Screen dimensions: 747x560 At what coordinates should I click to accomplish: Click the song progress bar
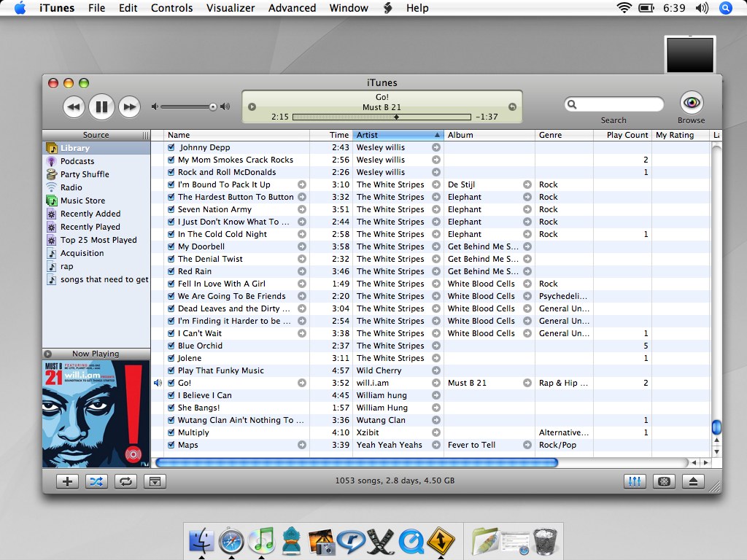[382, 117]
